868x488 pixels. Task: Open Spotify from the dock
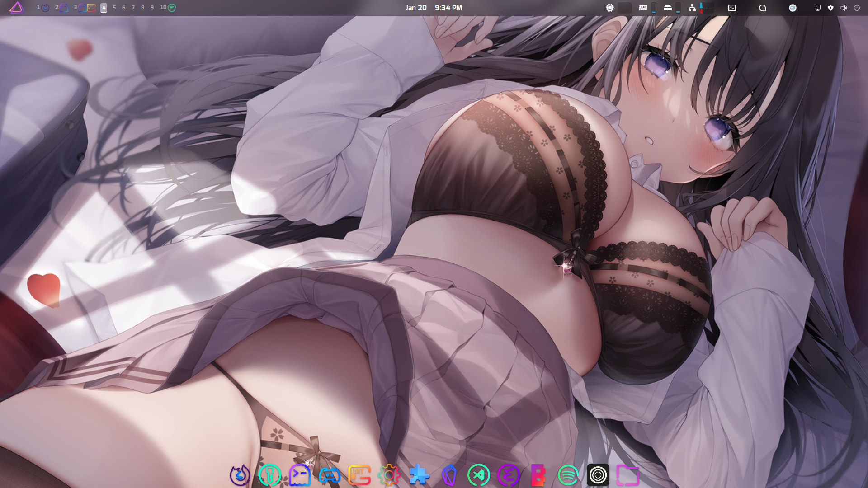(568, 475)
